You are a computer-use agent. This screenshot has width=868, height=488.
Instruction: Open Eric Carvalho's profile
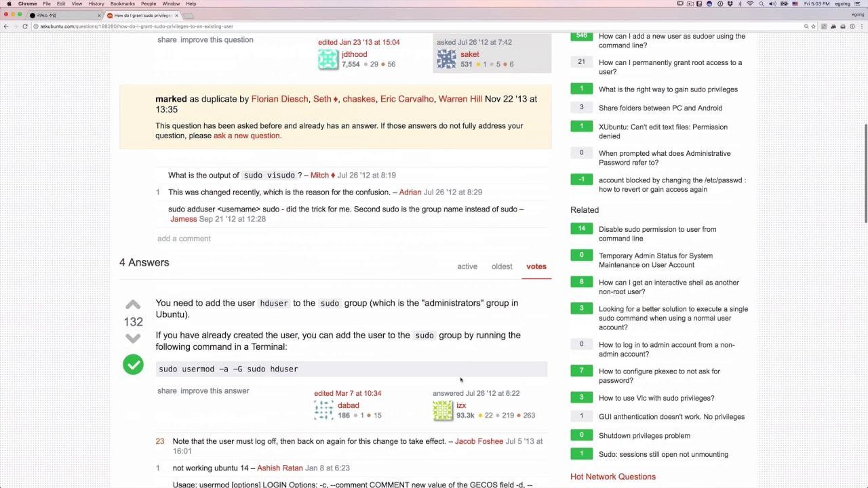coord(407,99)
